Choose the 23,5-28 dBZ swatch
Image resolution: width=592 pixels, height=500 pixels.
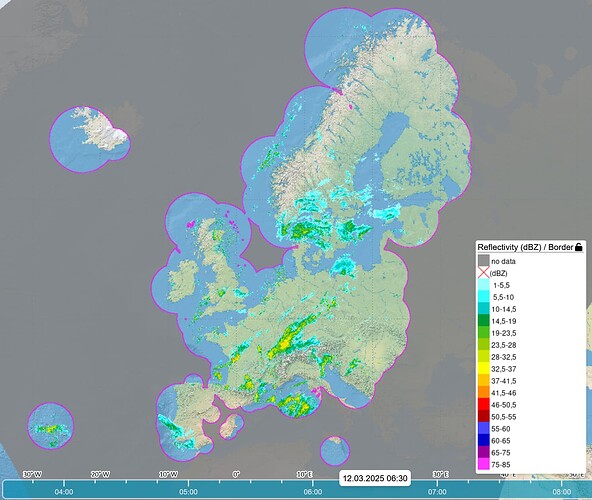(484, 345)
